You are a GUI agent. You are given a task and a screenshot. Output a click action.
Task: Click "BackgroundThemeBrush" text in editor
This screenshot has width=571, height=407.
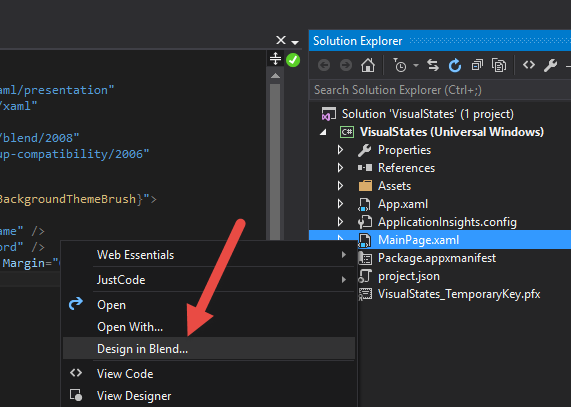pyautogui.click(x=68, y=199)
